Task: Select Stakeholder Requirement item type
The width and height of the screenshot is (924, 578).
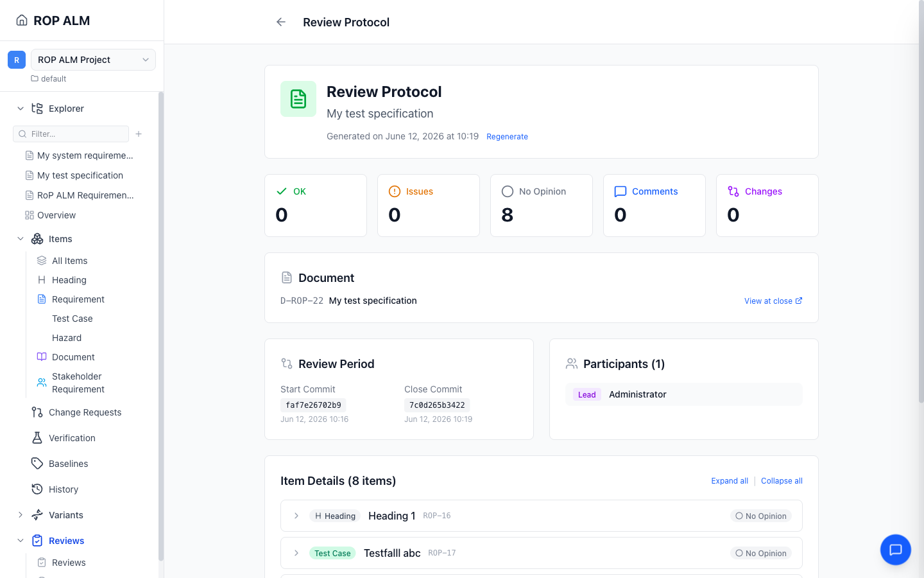Action: 78,383
